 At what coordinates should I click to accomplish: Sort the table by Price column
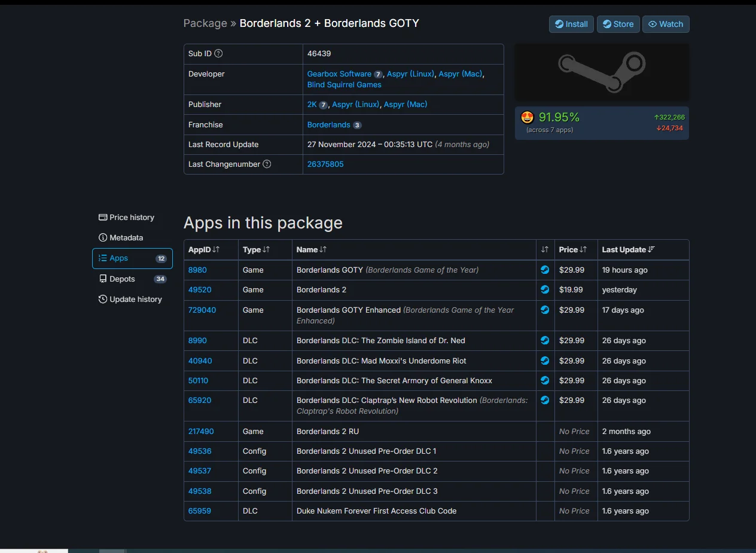tap(573, 249)
